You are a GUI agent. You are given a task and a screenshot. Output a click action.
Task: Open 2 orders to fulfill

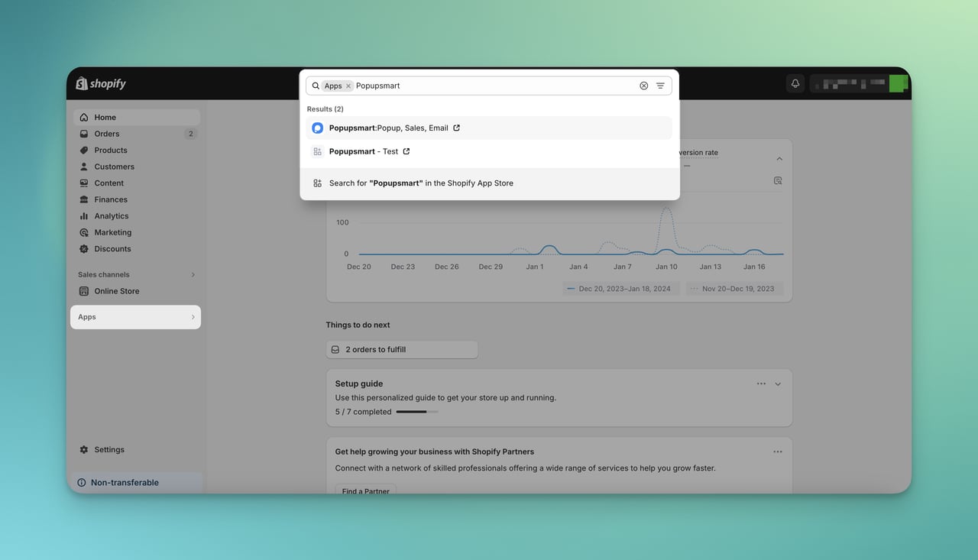coord(402,349)
